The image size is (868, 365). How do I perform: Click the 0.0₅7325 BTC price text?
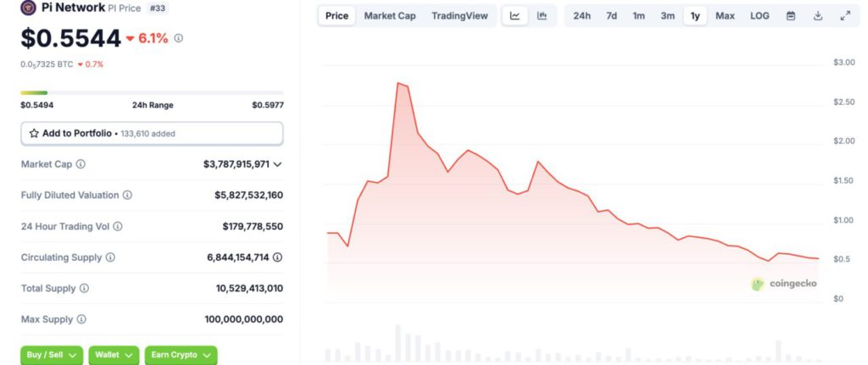(x=47, y=64)
